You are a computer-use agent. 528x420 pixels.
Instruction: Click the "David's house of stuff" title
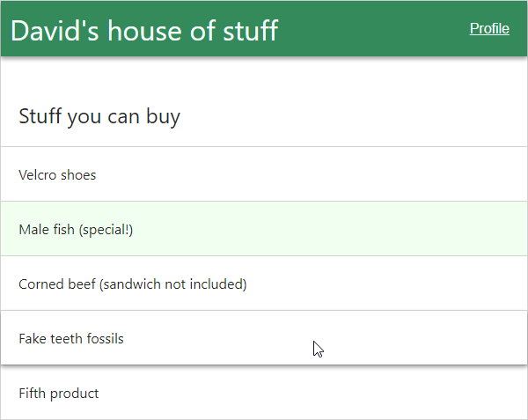point(144,30)
